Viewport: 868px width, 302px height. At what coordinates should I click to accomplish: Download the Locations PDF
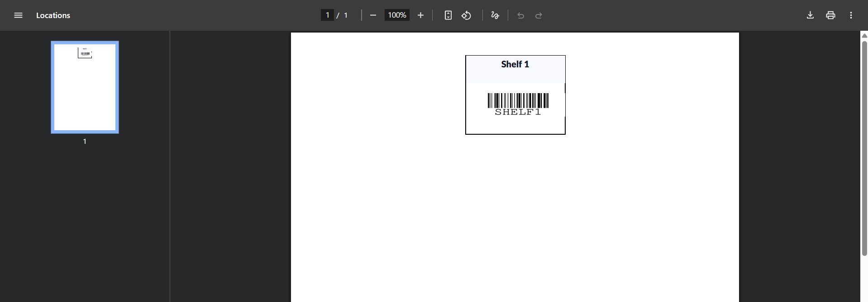810,15
